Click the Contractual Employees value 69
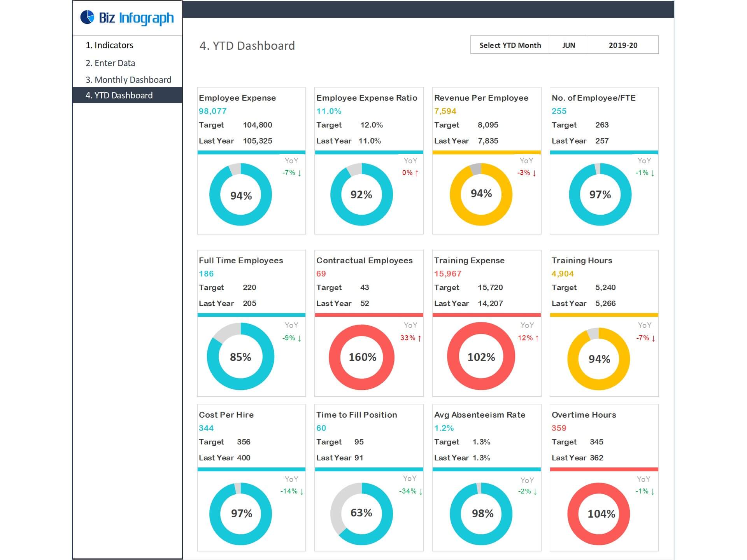The height and width of the screenshot is (560, 747). [321, 274]
